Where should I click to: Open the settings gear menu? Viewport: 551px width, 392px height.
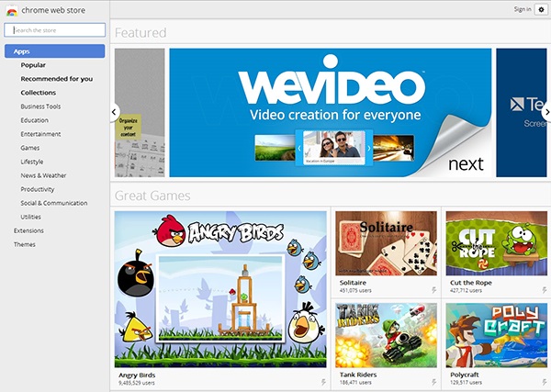[541, 10]
